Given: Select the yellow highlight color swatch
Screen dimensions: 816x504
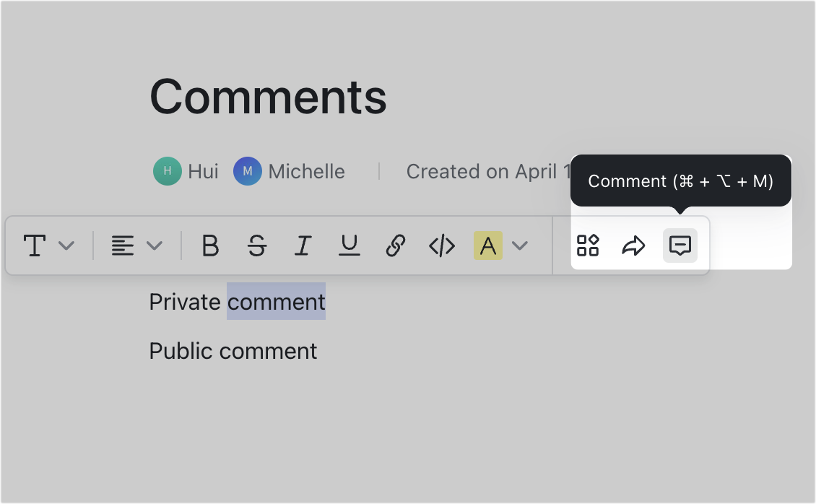Looking at the screenshot, I should point(489,246).
